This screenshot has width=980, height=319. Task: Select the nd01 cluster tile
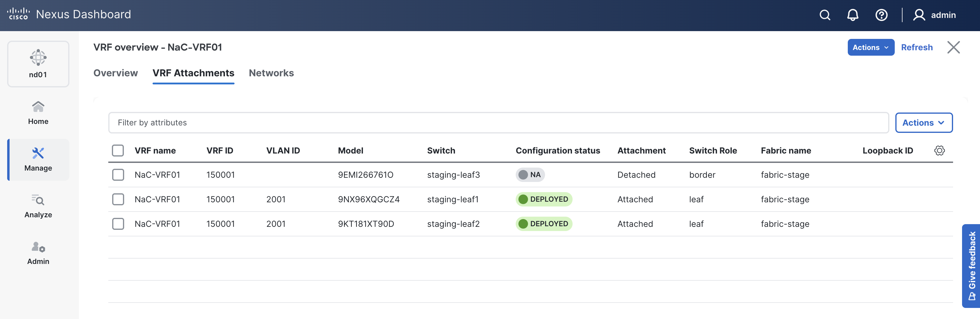click(38, 64)
